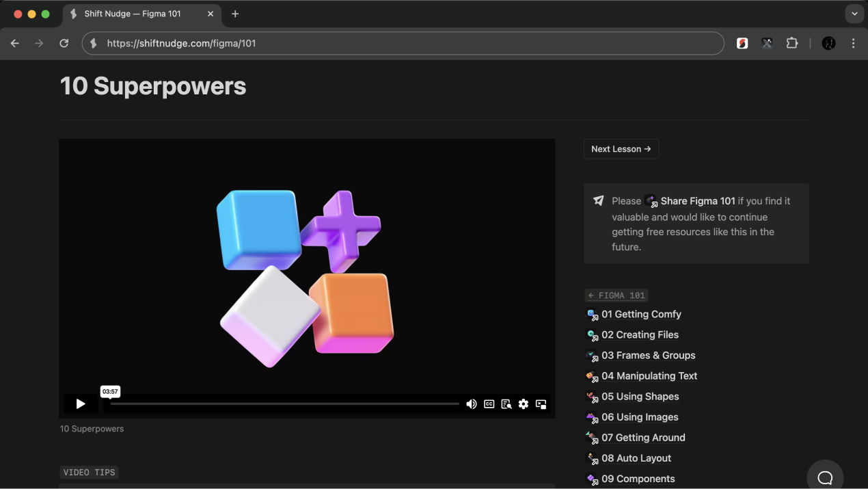Open lesson 07 Getting Around
The width and height of the screenshot is (868, 489).
643,438
